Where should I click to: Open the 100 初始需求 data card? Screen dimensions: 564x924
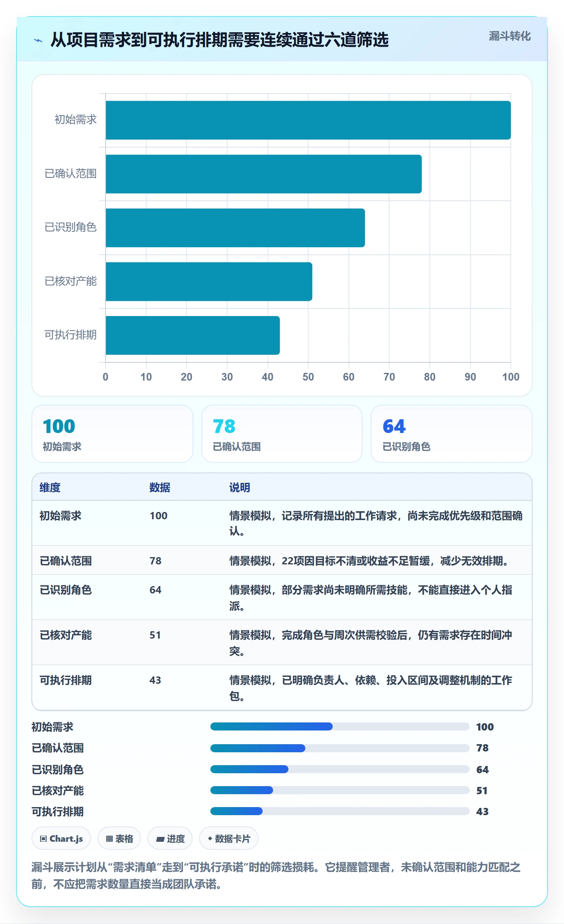(x=112, y=434)
